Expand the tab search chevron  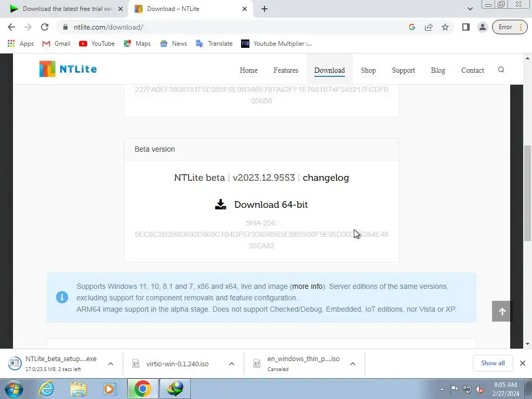coord(470,9)
